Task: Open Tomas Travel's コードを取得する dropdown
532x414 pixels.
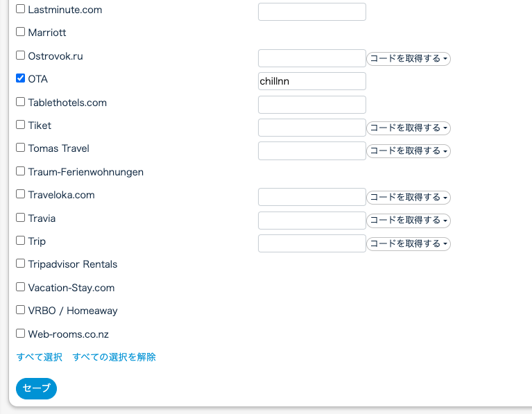Action: click(x=409, y=150)
